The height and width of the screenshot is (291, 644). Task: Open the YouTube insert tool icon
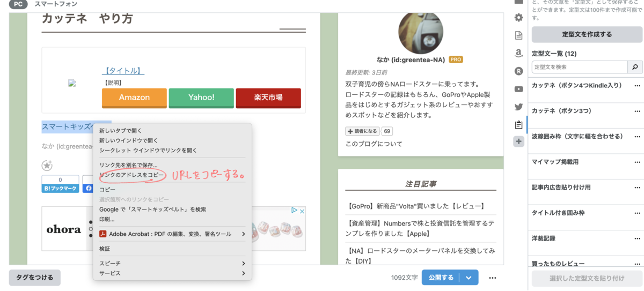click(518, 89)
